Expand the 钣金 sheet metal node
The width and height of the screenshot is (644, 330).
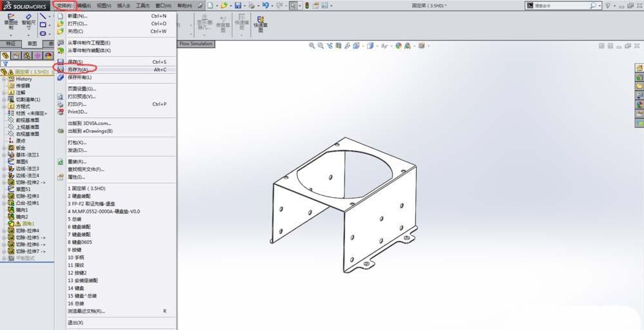tap(4, 148)
